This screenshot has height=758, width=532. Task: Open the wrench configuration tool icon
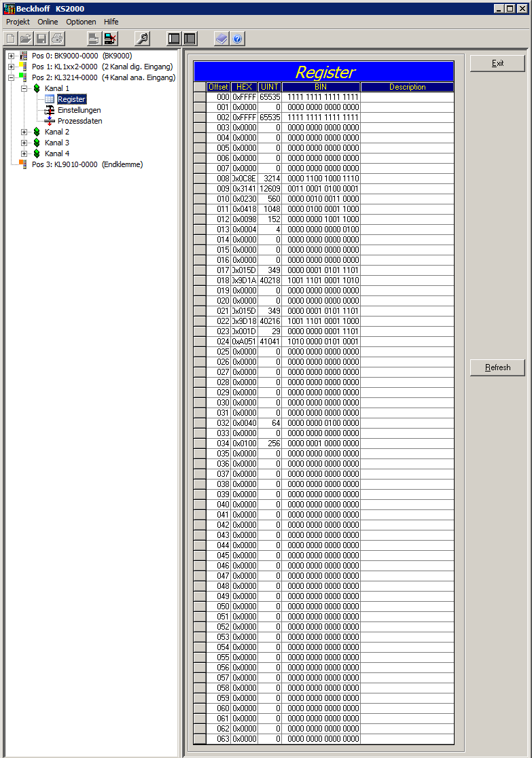pyautogui.click(x=142, y=39)
